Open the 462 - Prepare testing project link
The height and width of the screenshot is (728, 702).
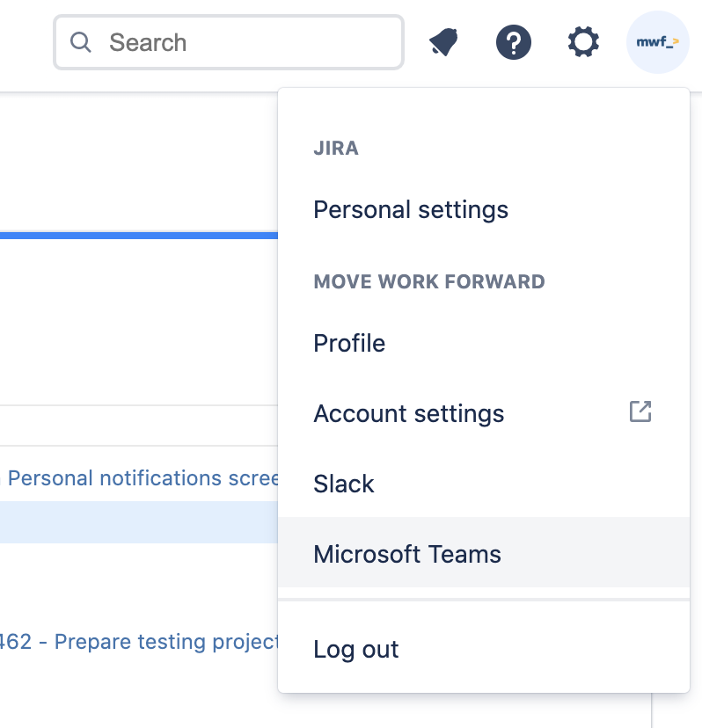point(139,642)
